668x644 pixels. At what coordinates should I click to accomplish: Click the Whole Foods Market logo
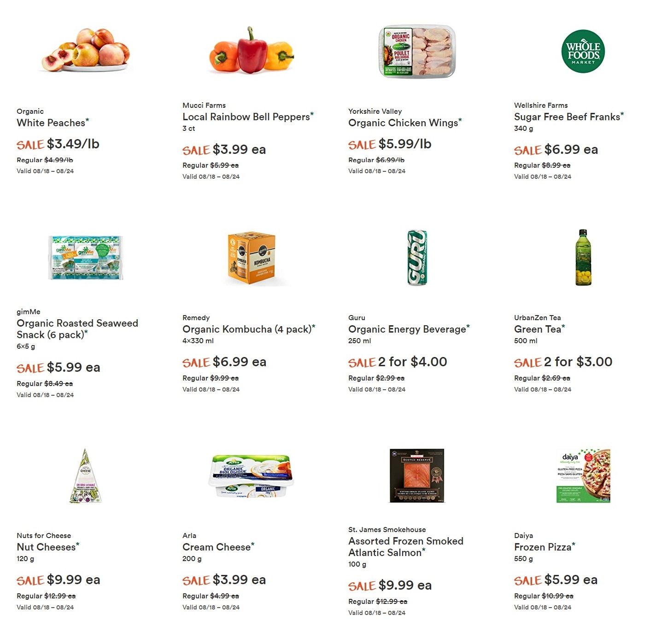point(583,51)
